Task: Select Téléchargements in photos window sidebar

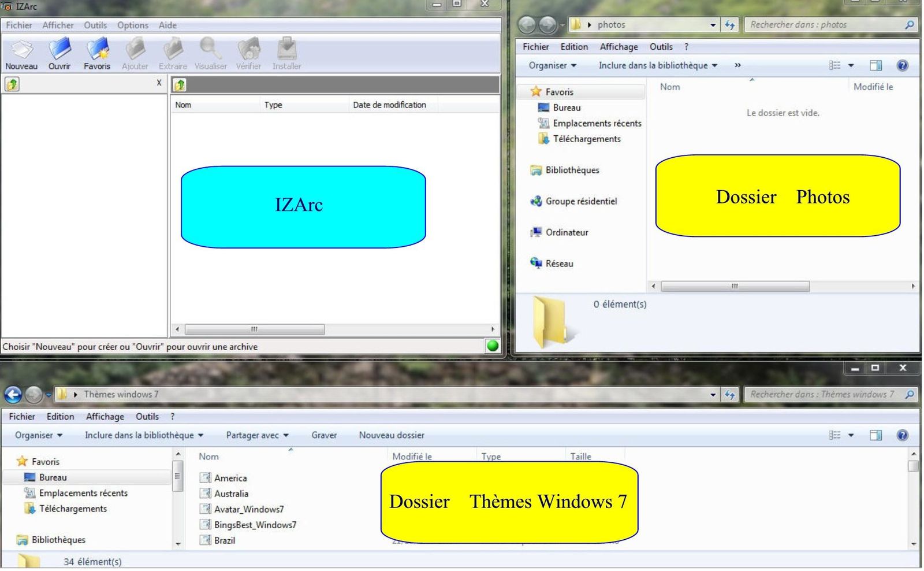Action: click(x=579, y=139)
